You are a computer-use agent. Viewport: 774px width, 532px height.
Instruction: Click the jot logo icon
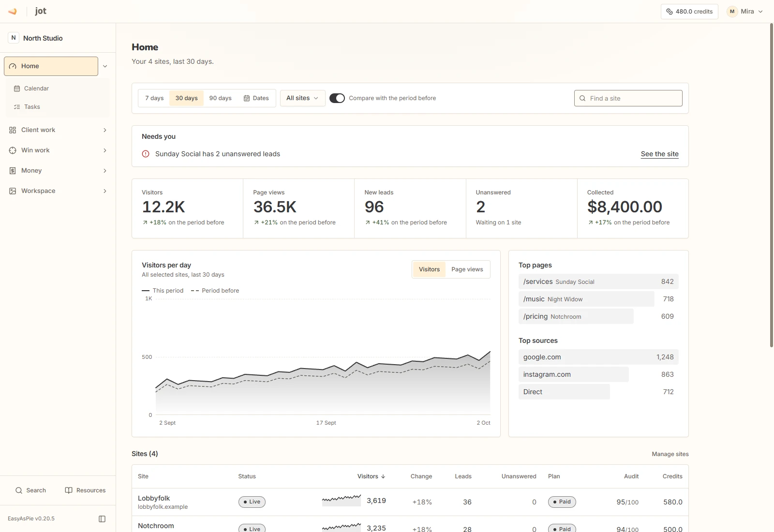[13, 11]
